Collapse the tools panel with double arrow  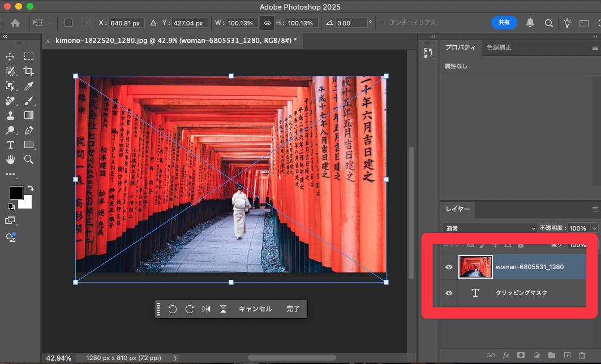(x=5, y=36)
